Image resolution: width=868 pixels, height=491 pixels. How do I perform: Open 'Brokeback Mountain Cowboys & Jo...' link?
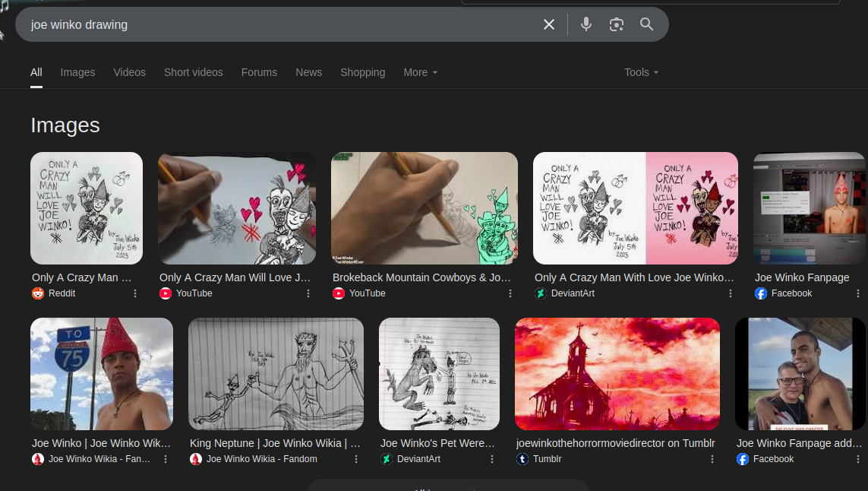[x=421, y=277]
